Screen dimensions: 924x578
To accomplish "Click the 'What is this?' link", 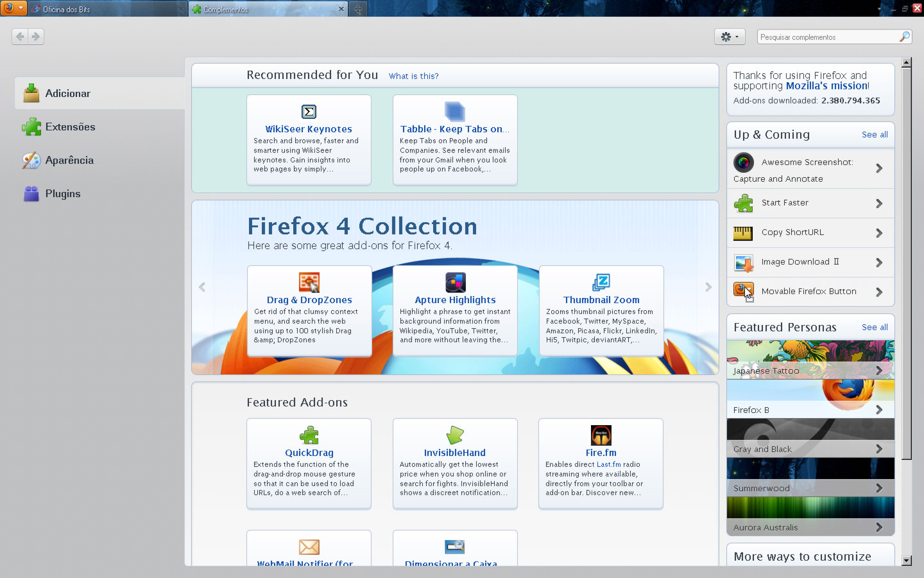I will (413, 76).
